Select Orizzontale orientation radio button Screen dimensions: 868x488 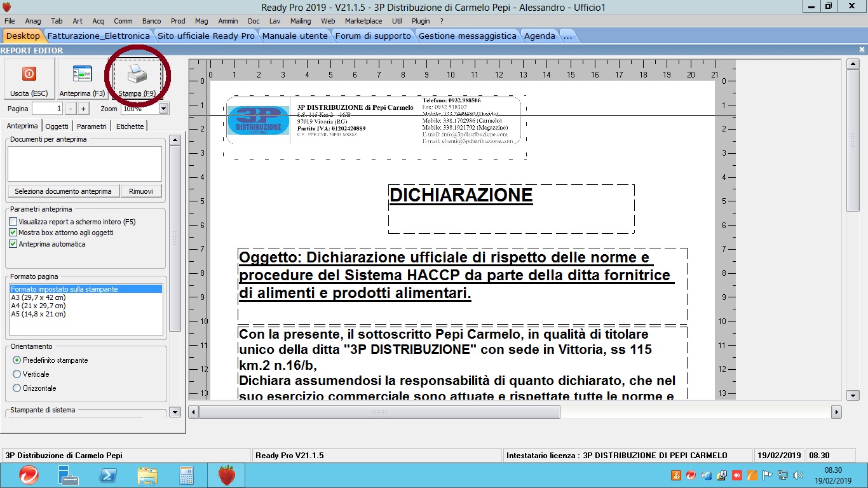tap(17, 388)
